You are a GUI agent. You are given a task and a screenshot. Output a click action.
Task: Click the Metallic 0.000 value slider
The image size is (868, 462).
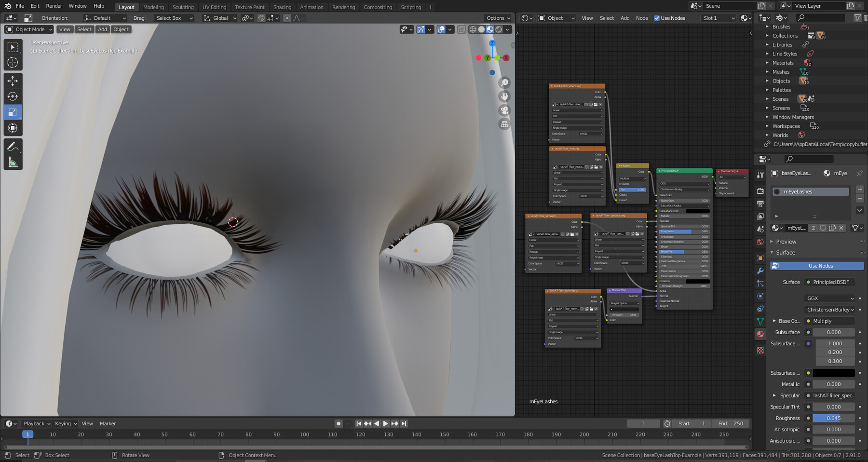(834, 384)
